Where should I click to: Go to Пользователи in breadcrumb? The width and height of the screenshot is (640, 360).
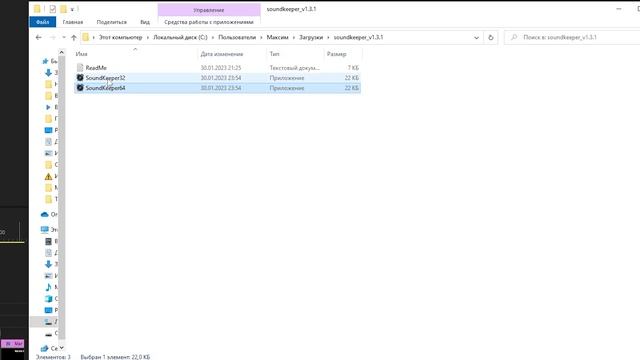237,37
